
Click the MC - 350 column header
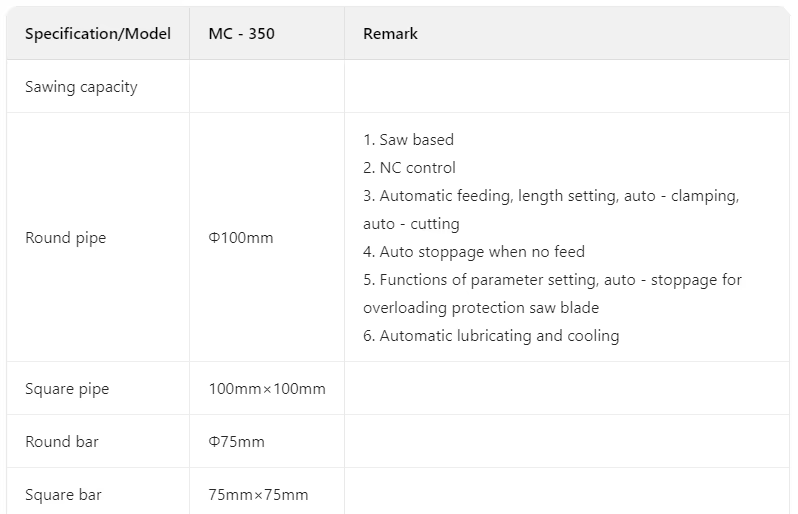pyautogui.click(x=241, y=34)
